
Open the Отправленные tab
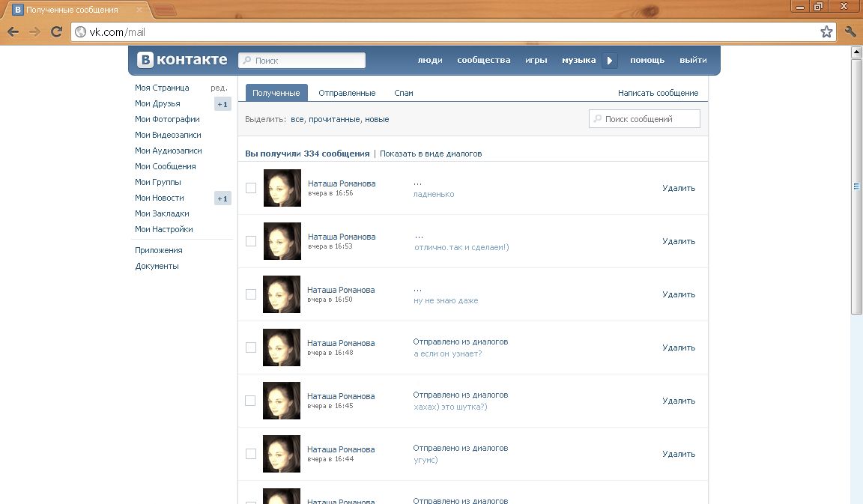pos(347,93)
